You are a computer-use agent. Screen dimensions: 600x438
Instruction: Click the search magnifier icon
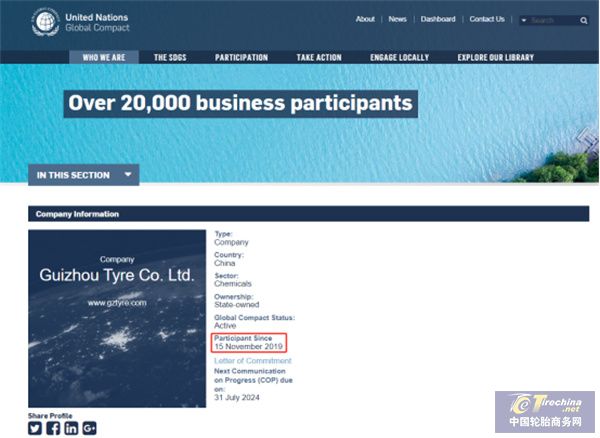pyautogui.click(x=584, y=20)
